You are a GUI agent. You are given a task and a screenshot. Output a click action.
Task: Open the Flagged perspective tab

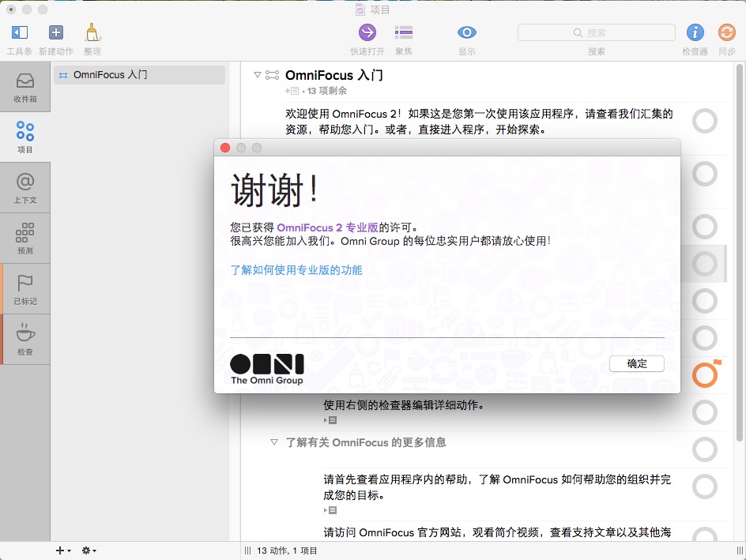coord(25,289)
